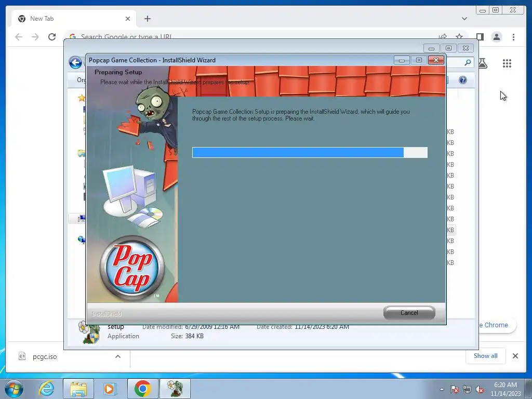532x399 pixels.
Task: Open Windows Explorer taskbar icon
Action: 78,389
